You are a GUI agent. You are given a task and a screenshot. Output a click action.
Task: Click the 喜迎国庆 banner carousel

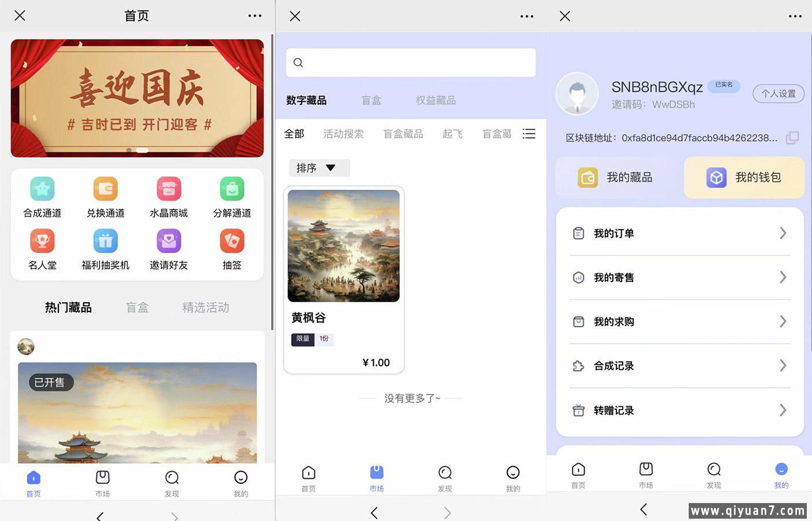point(137,98)
